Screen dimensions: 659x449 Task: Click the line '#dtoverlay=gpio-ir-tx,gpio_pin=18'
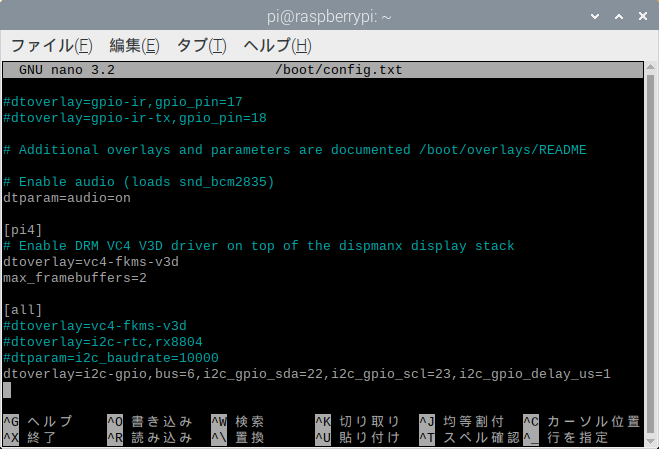pos(135,118)
